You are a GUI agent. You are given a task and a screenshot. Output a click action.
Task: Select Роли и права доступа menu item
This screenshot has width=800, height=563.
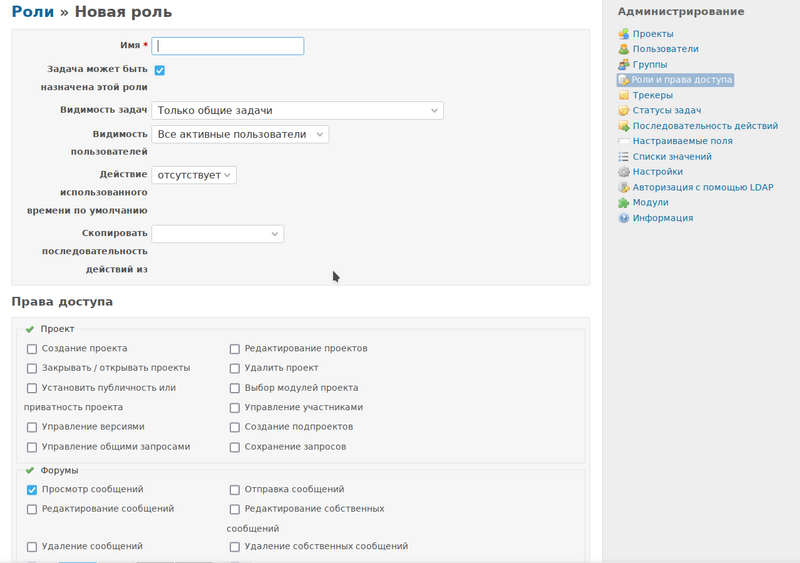pyautogui.click(x=682, y=80)
